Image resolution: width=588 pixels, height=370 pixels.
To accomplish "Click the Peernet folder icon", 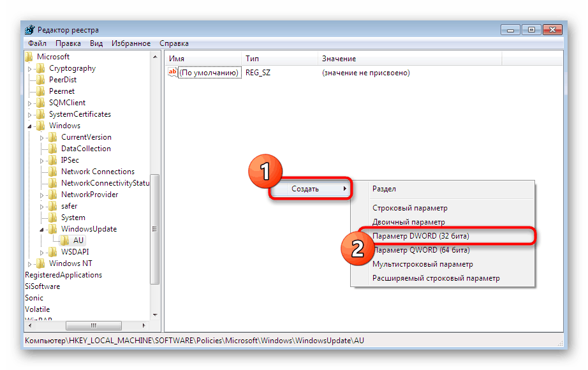I will coord(41,91).
